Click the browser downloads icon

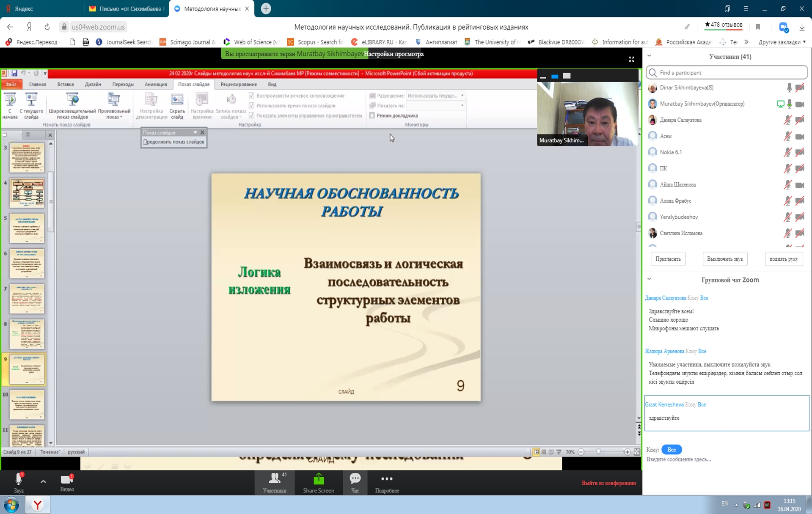point(801,27)
